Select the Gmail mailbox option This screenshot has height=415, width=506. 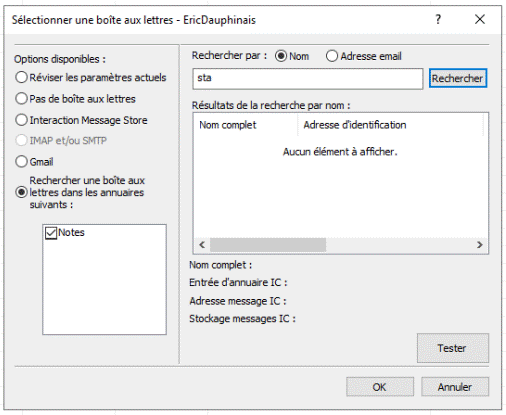pyautogui.click(x=21, y=162)
